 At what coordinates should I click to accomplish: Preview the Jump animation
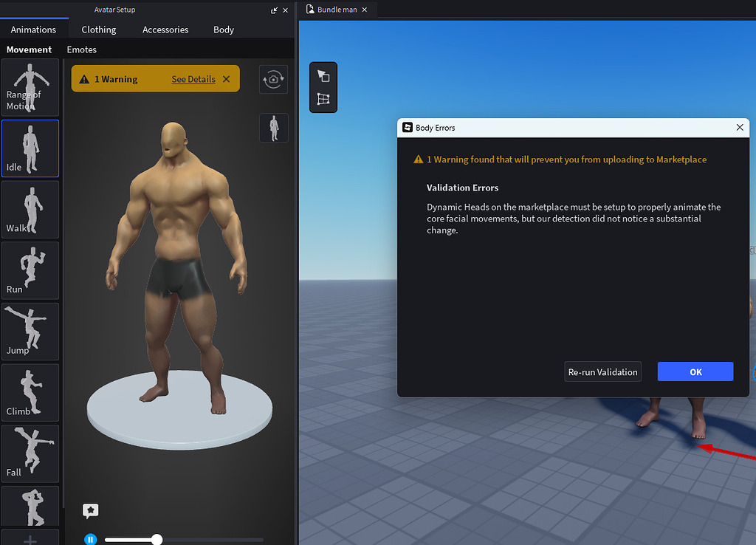30,332
